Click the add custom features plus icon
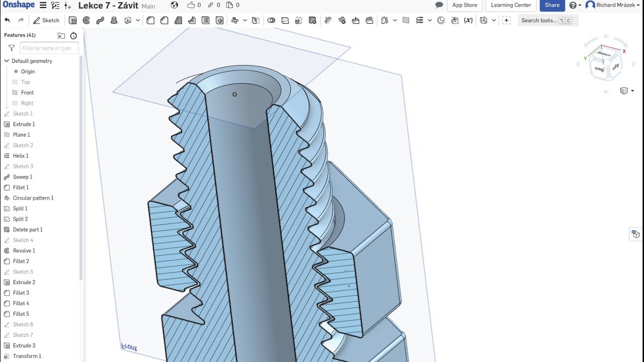644x362 pixels. click(507, 21)
